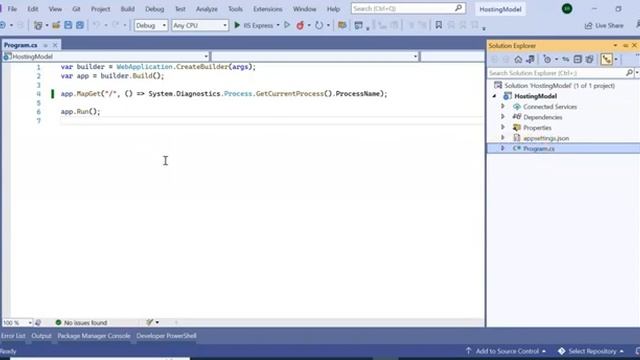Open the Extensions menu

coord(268,9)
